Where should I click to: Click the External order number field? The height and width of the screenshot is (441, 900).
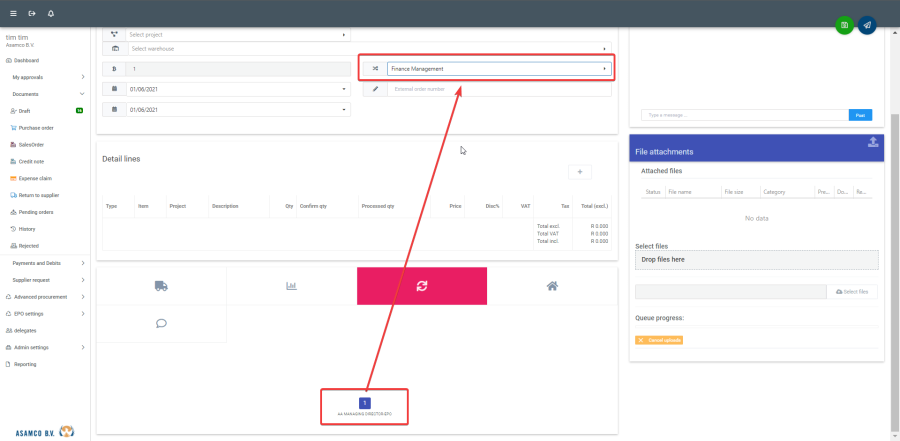click(x=498, y=89)
